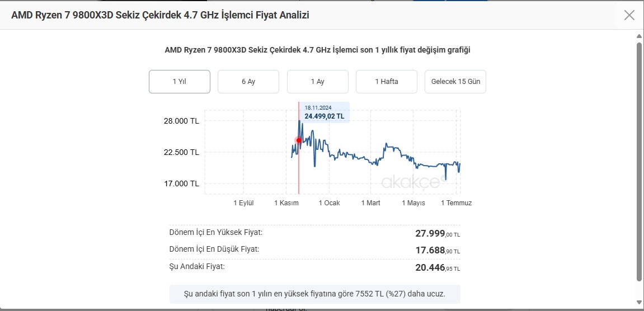Image resolution: width=644 pixels, height=311 pixels.
Task: Click the vertical scrollbar thumb
Action: tap(638, 162)
